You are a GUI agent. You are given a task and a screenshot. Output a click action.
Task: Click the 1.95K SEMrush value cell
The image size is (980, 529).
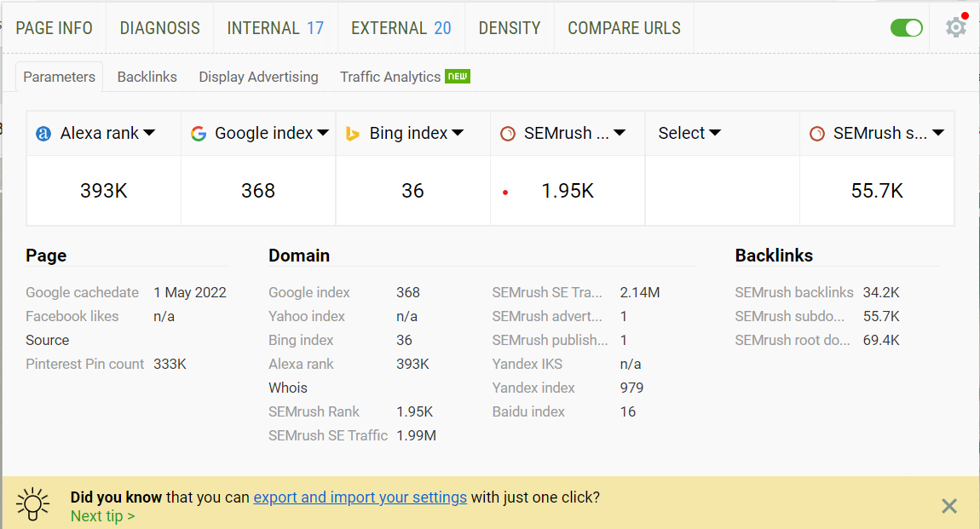point(568,191)
